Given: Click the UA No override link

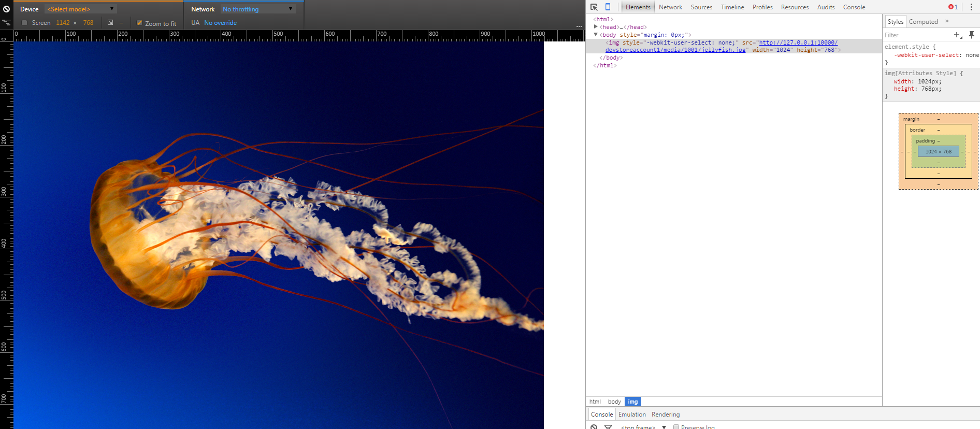Looking at the screenshot, I should click(x=220, y=23).
